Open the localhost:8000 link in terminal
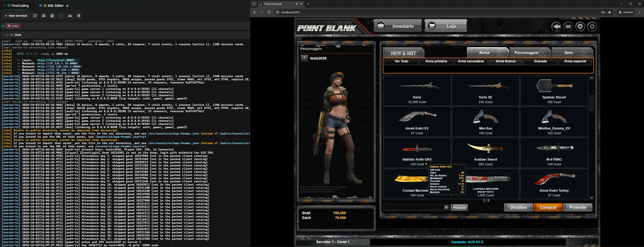The width and height of the screenshot is (644, 247). (x=56, y=60)
